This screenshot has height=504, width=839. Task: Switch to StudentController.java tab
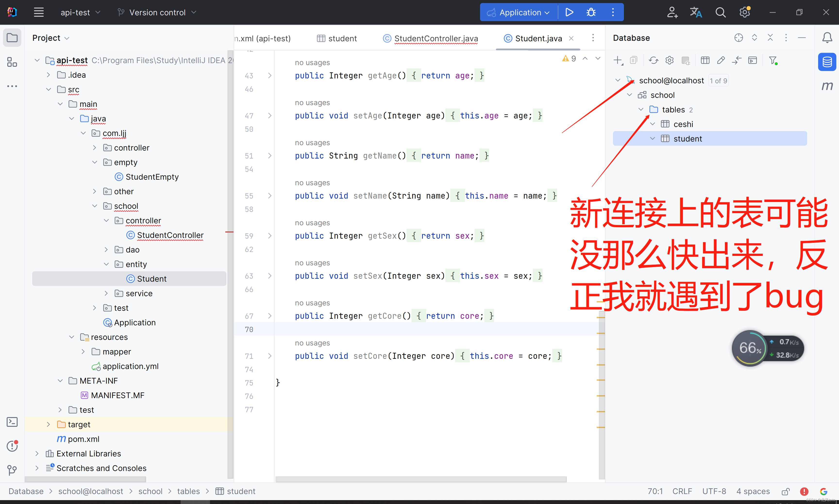[430, 38]
